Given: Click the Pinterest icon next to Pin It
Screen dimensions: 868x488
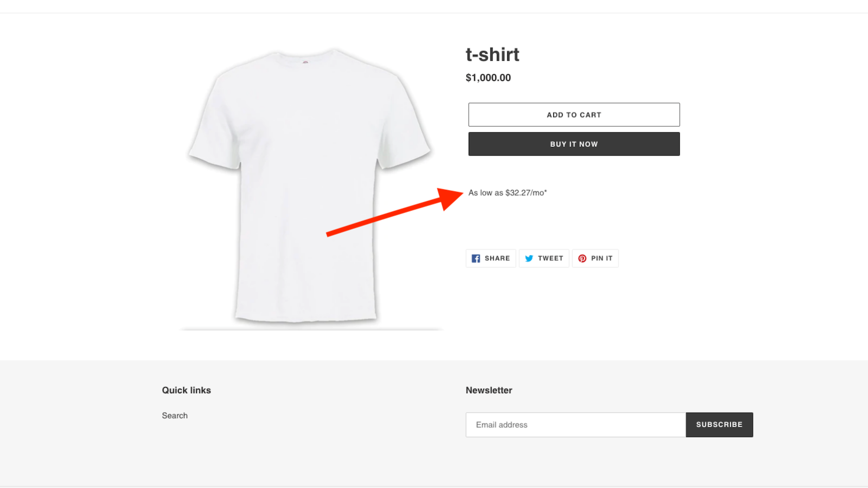Looking at the screenshot, I should coord(582,258).
